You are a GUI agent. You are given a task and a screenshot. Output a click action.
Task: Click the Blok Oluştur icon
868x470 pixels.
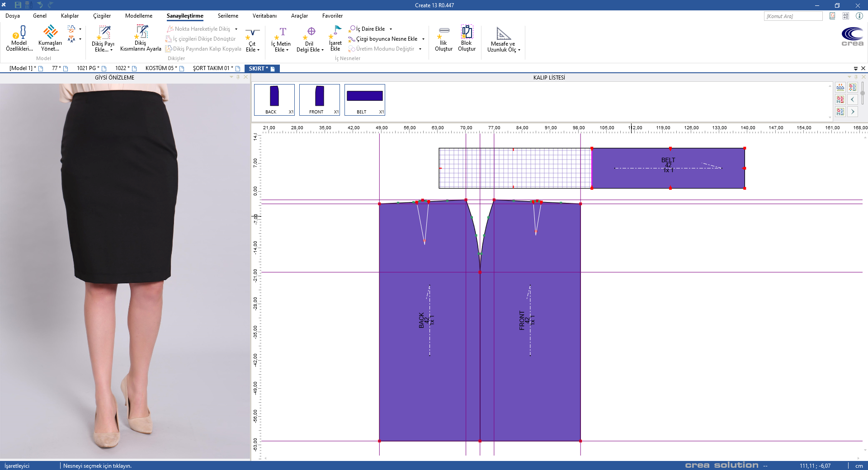[467, 33]
